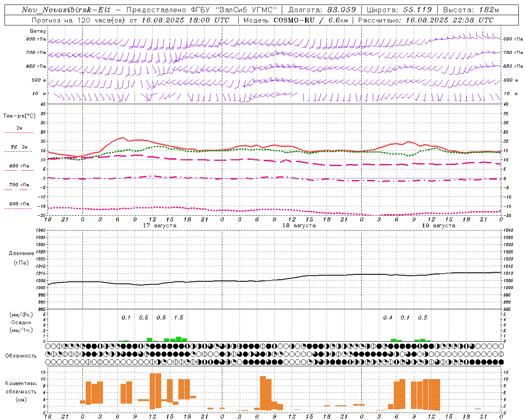Select the provider text ФГБУ "ЗапСиб УГМС"
Screen dimensions: 525x420
coord(234,10)
